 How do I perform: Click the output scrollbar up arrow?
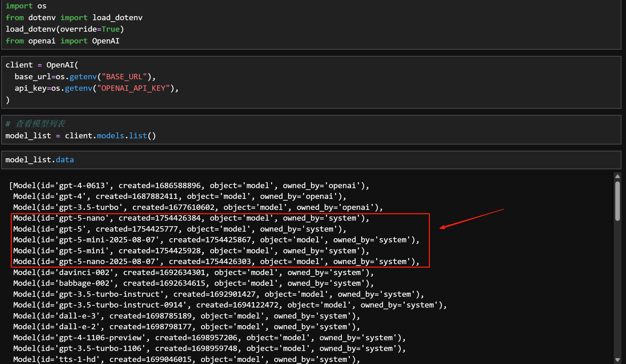(617, 176)
